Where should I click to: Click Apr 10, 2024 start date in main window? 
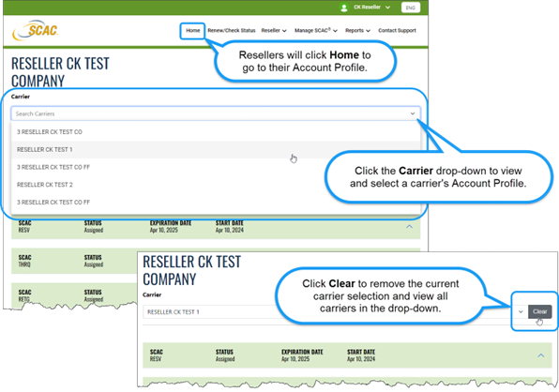click(x=229, y=230)
